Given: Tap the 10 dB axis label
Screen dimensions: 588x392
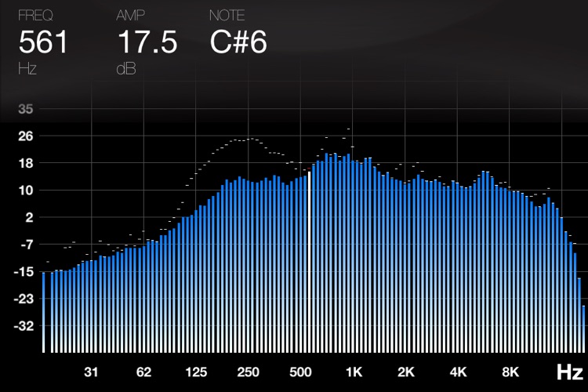Looking at the screenshot, I should point(26,191).
